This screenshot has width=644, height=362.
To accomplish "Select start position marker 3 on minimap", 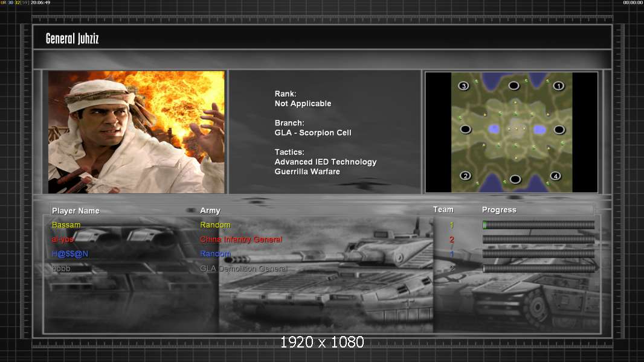I will (x=463, y=86).
